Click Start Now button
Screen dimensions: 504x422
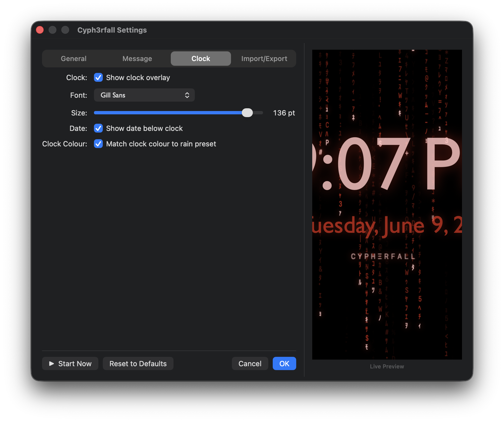click(x=70, y=363)
